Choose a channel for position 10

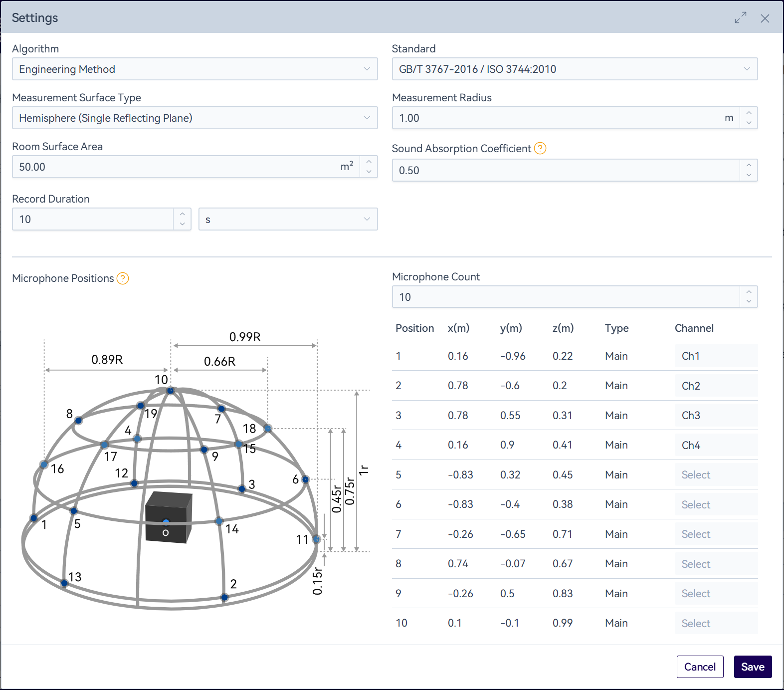[x=715, y=623]
